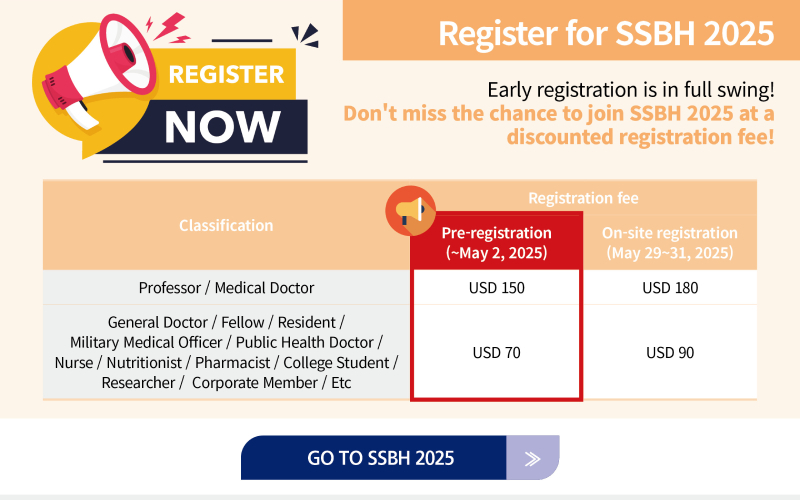This screenshot has height=500, width=800.
Task: Click the dark burst lines icon near megaphone
Action: point(305,36)
